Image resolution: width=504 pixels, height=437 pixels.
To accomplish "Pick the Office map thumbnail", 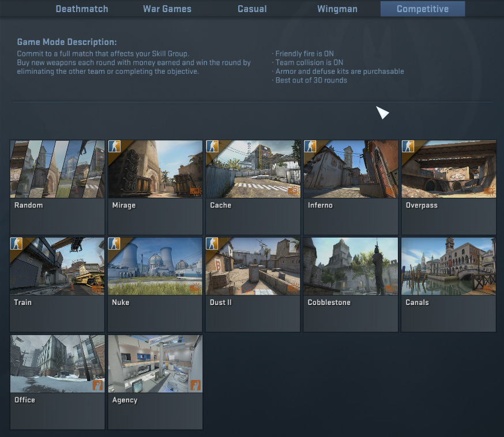I will (58, 364).
